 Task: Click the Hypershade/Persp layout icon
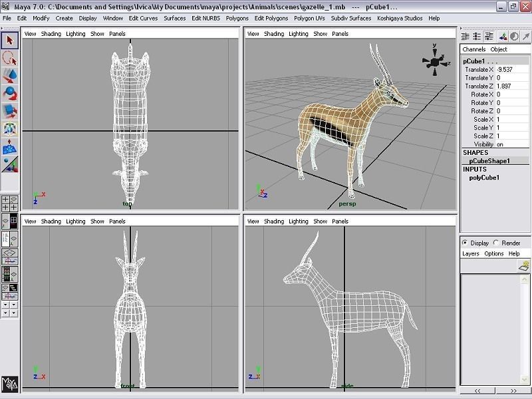9,274
